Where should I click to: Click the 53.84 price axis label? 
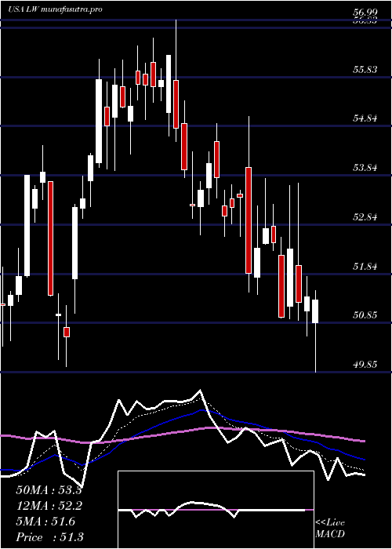coord(365,168)
